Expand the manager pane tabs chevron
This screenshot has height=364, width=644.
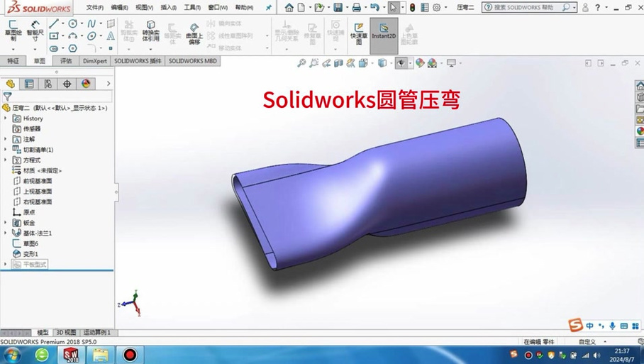109,84
